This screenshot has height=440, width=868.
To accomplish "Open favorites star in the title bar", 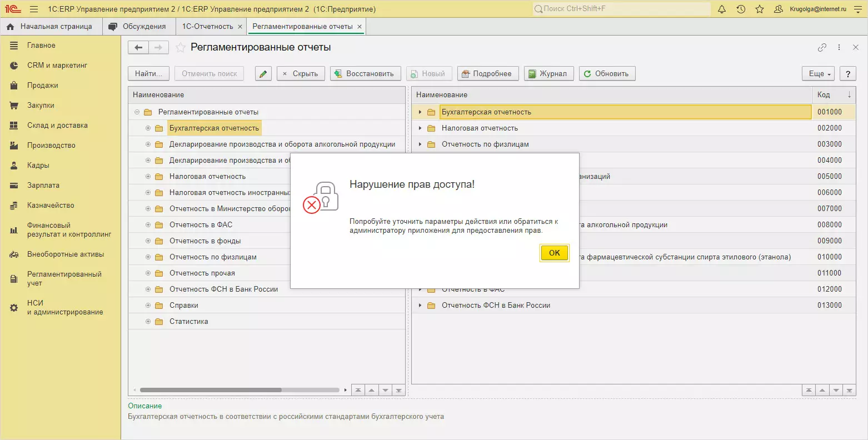I will coord(760,9).
